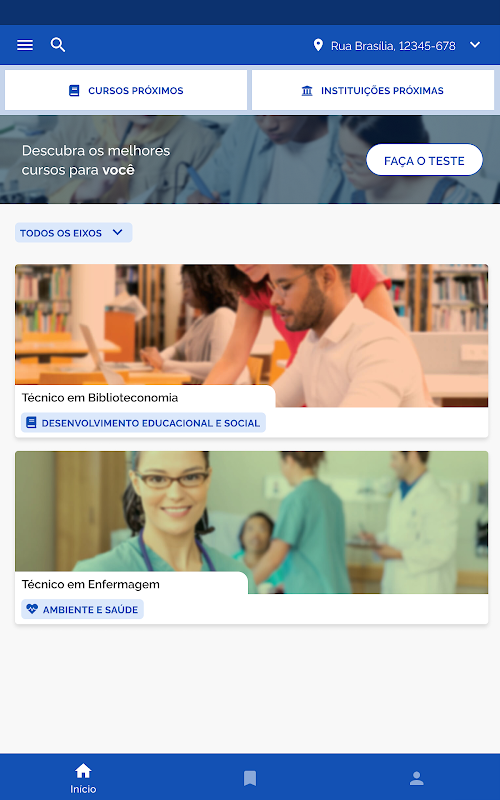Click the institution building icon
Image resolution: width=500 pixels, height=800 pixels.
307,91
